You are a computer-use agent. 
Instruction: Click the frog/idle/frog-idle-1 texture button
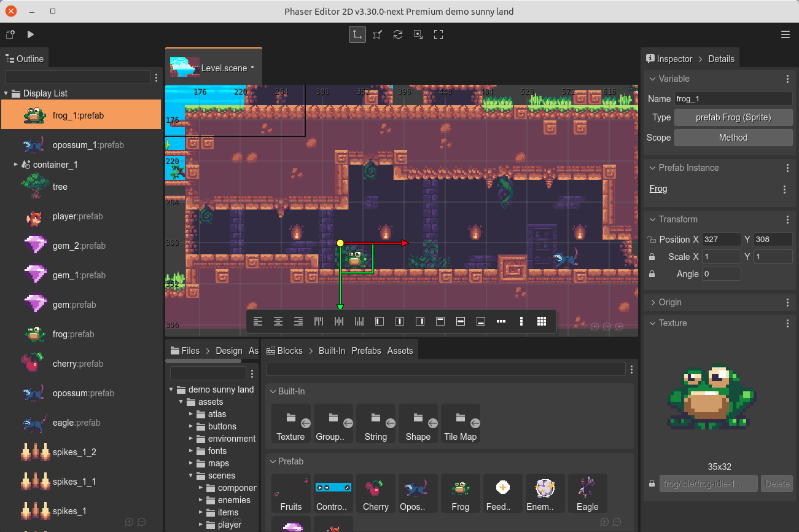[x=709, y=483]
